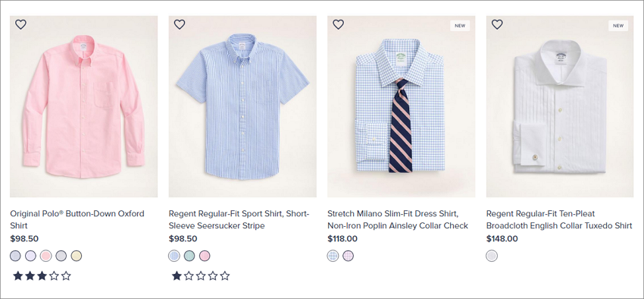This screenshot has width=644, height=299.
Task: Click NEW badge on Milano dress shirt
Action: click(x=460, y=26)
